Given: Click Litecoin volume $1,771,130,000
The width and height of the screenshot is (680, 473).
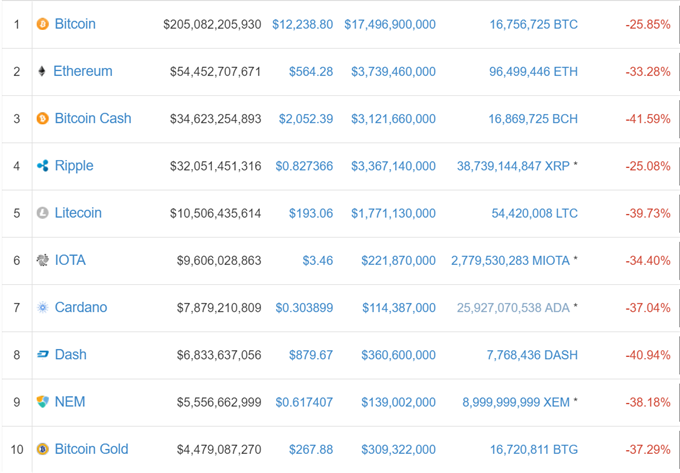Looking at the screenshot, I should click(x=393, y=213).
